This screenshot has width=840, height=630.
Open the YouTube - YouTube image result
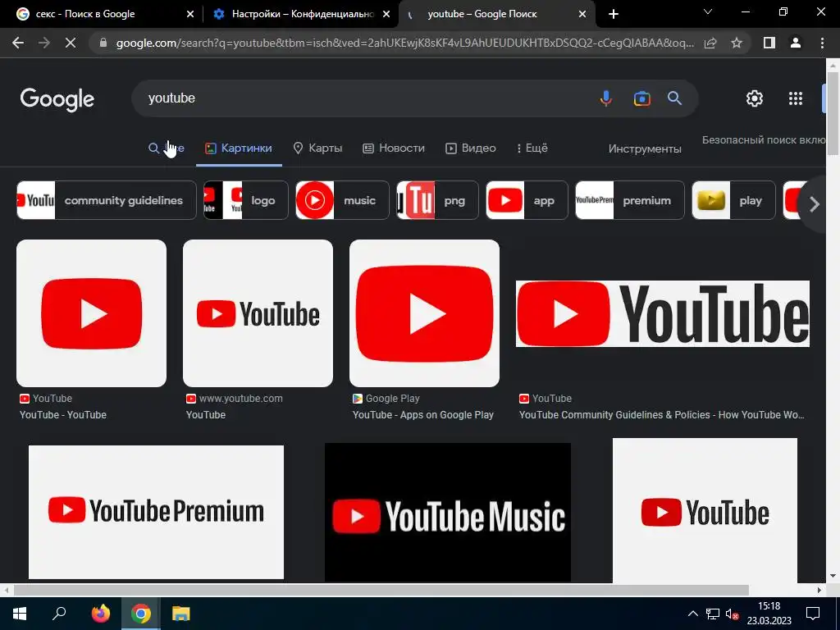click(92, 313)
